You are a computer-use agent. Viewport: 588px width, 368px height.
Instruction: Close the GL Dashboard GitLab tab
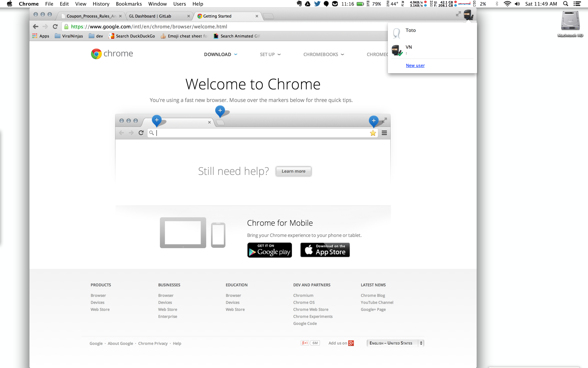[x=189, y=16]
